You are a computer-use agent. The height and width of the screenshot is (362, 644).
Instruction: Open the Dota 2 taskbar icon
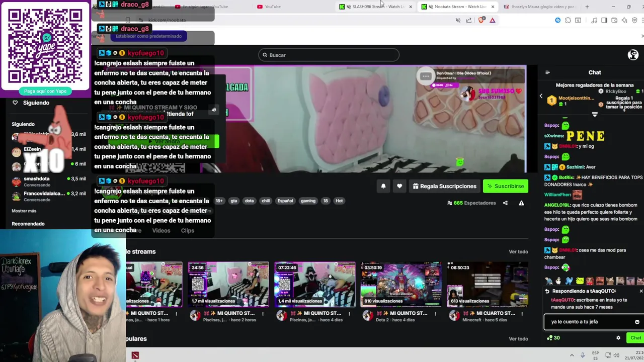pyautogui.click(x=135, y=355)
